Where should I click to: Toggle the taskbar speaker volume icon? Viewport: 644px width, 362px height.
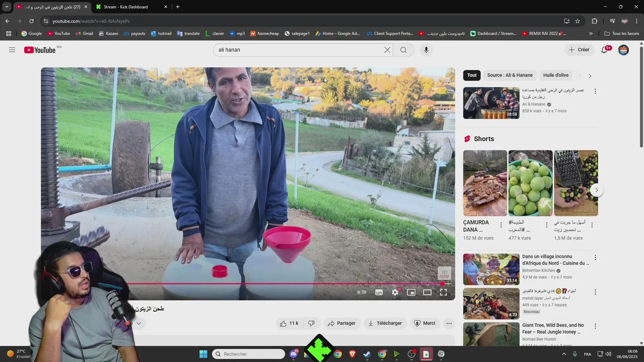609,354
